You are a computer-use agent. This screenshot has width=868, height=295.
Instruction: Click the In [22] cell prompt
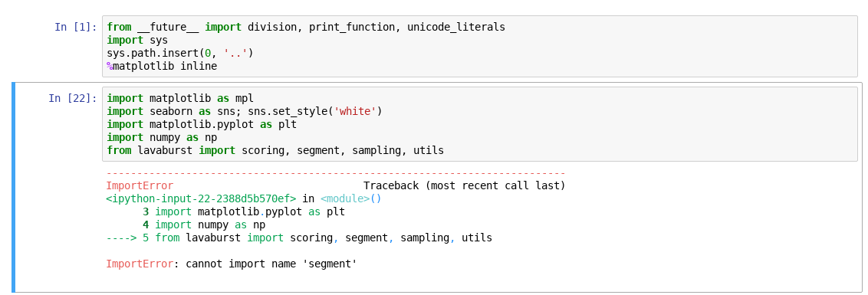(73, 98)
